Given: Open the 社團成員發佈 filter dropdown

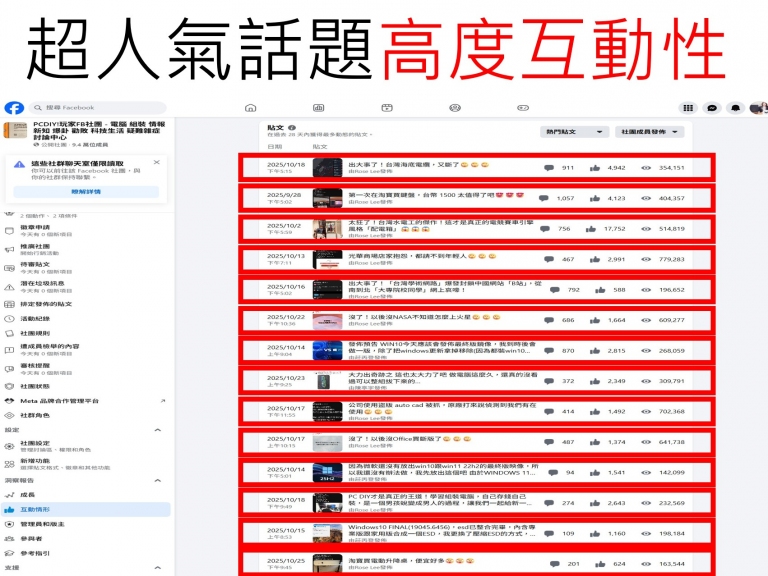Looking at the screenshot, I should point(652,131).
